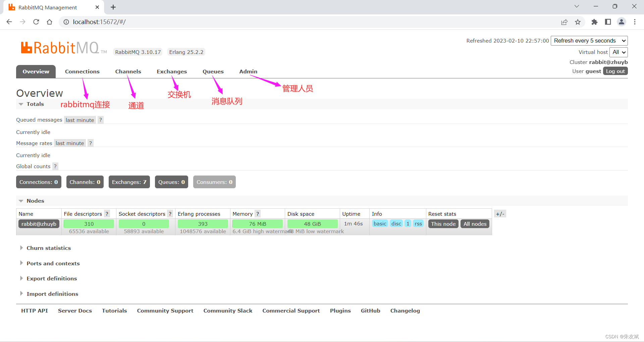Bookmark this page with the star

click(x=578, y=22)
